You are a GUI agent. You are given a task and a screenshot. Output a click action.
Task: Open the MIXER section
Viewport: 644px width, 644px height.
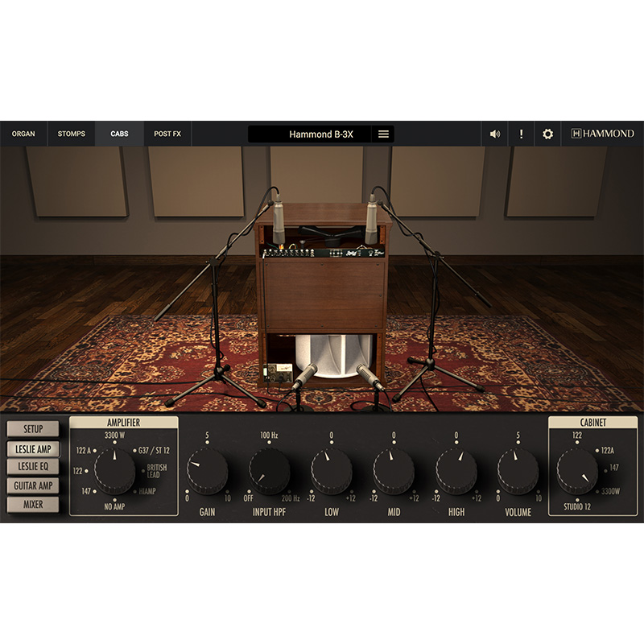(33, 505)
